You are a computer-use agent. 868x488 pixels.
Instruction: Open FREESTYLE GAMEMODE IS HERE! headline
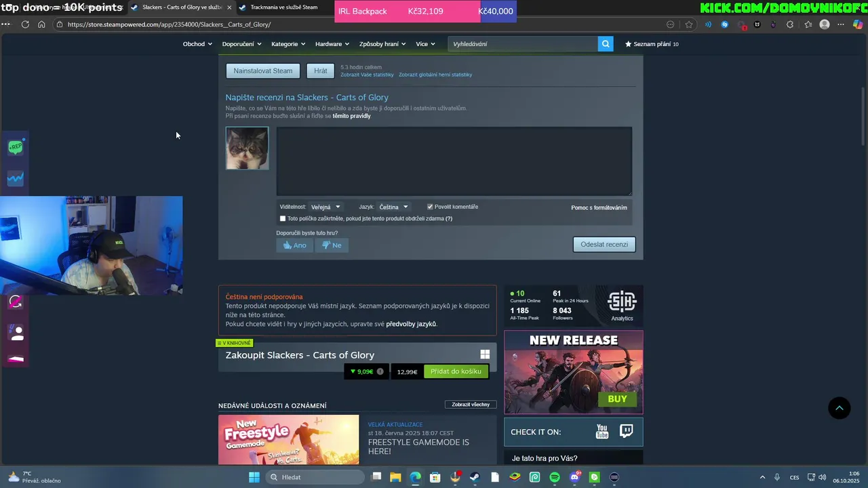click(418, 447)
